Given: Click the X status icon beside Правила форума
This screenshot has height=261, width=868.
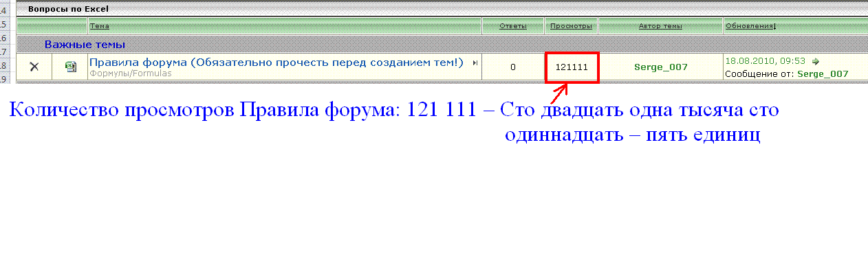Looking at the screenshot, I should click(x=34, y=67).
